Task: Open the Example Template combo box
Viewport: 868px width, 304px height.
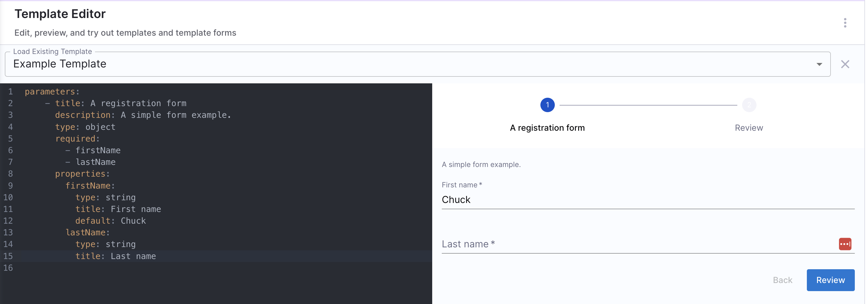Action: [x=404, y=64]
